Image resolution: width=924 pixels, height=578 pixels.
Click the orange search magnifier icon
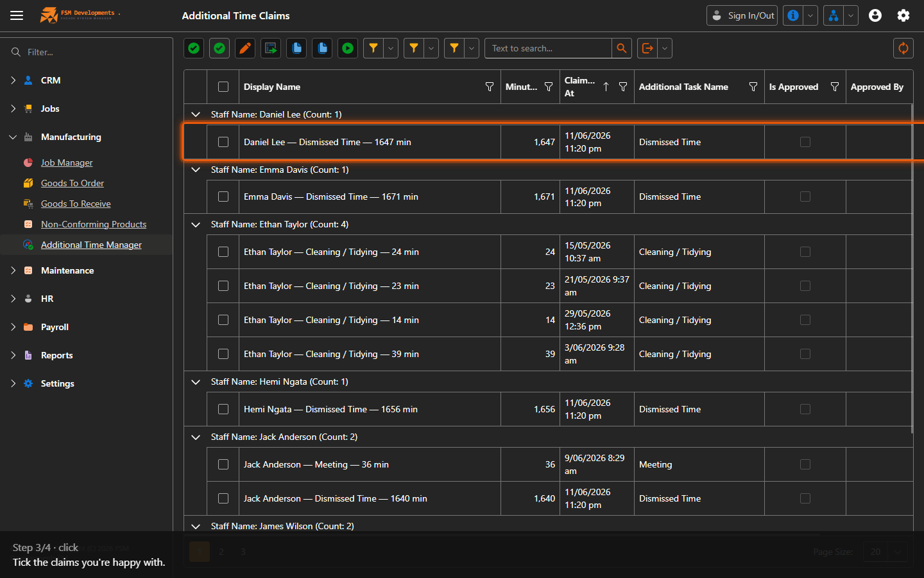621,48
